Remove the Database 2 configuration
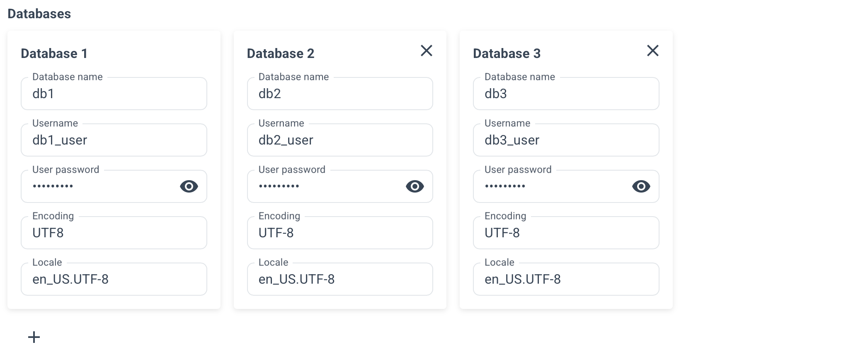The height and width of the screenshot is (352, 868). pyautogui.click(x=427, y=51)
